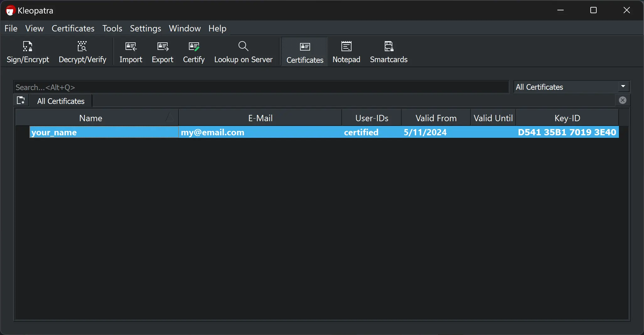644x335 pixels.
Task: Open the File menu
Action: (11, 28)
